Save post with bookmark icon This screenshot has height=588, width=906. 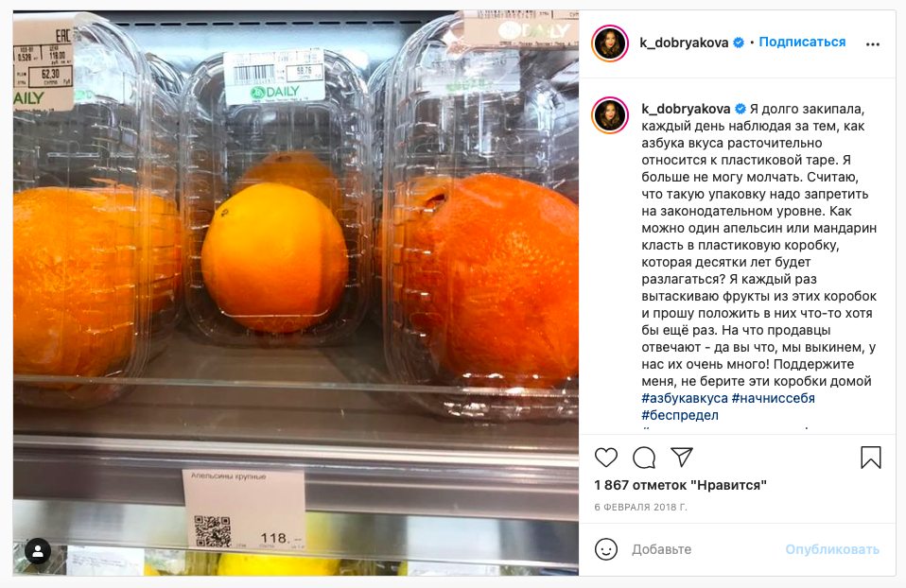(x=870, y=457)
